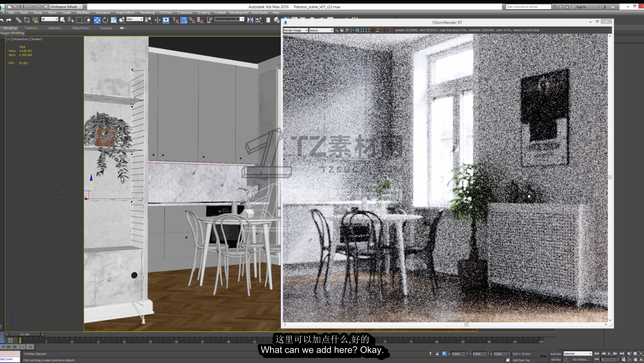Click the Key Filters button
The width and height of the screenshot is (644, 363).
pos(581,359)
